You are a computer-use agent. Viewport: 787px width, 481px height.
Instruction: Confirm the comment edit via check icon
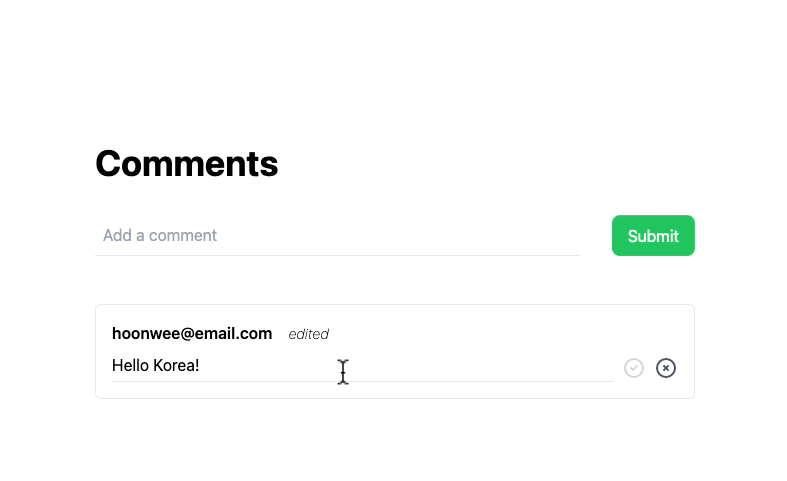633,368
